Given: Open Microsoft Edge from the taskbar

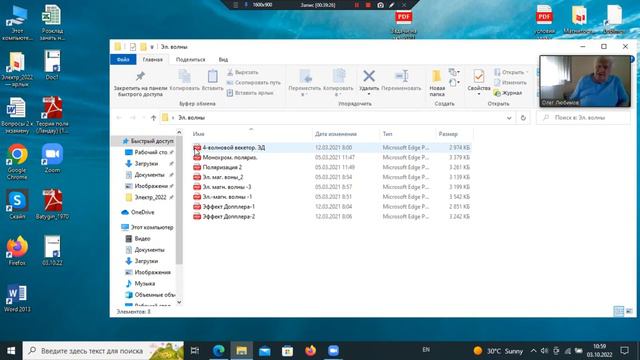Looking at the screenshot, I should pos(218,351).
